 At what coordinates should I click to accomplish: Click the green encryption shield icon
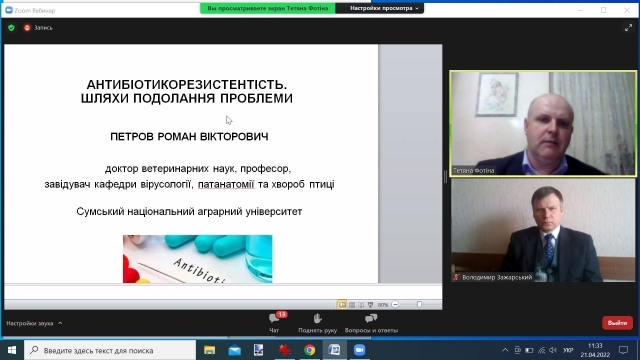pos(11,28)
